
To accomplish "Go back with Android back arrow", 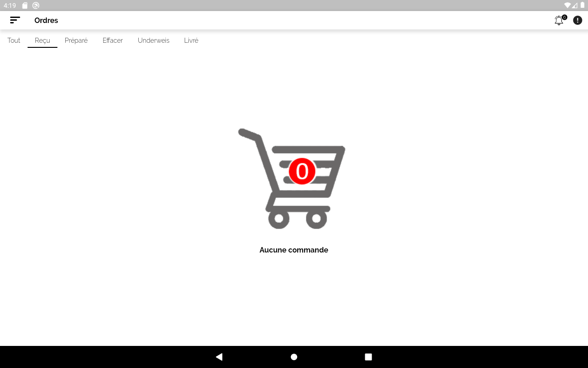I will point(219,357).
